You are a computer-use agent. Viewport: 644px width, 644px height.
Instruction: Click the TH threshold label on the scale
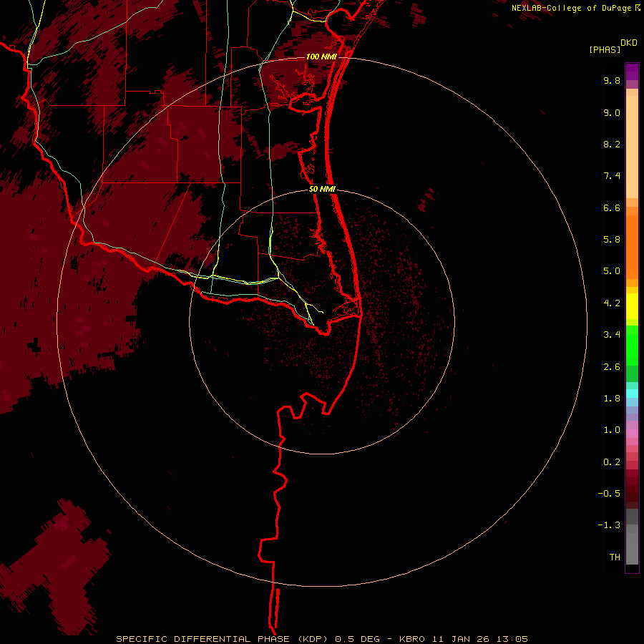point(615,557)
